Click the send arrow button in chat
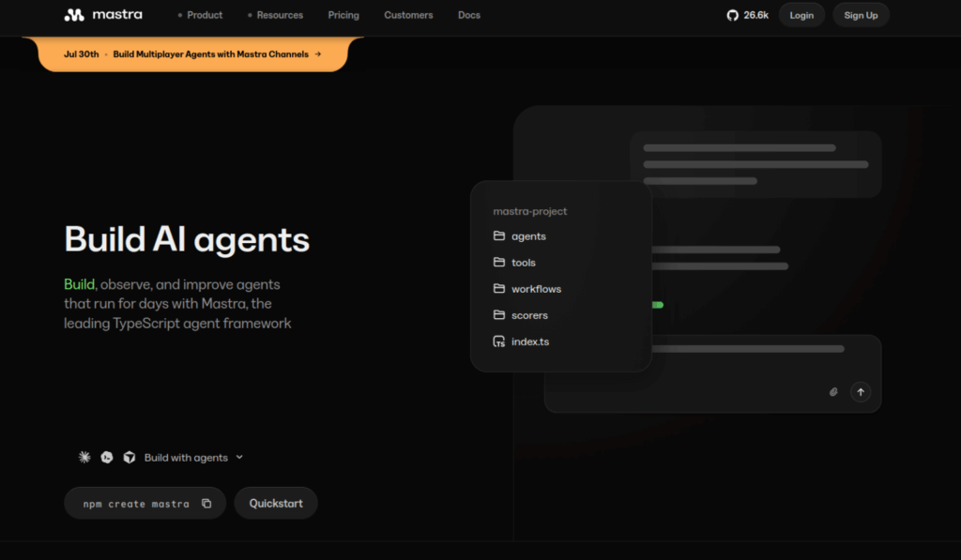The width and height of the screenshot is (961, 560). tap(861, 392)
